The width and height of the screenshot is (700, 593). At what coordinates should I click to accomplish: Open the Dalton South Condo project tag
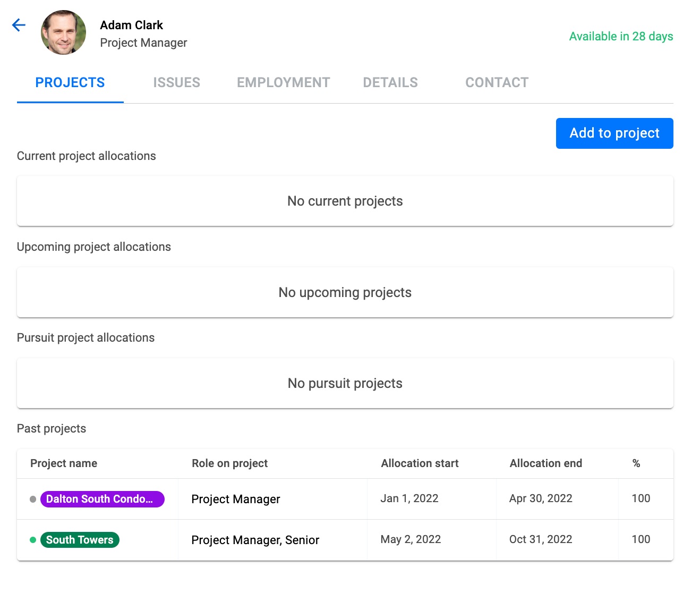click(x=103, y=499)
